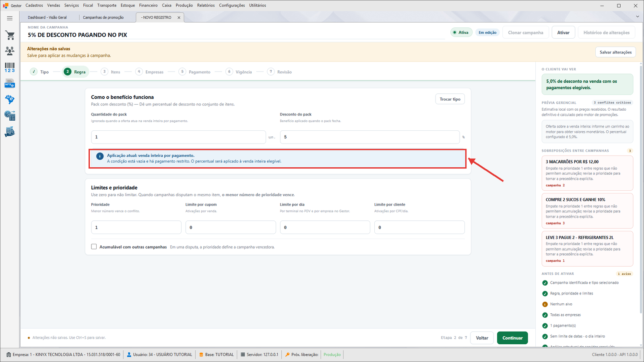
Task: Open the shopping cart sales icon
Action: click(10, 35)
